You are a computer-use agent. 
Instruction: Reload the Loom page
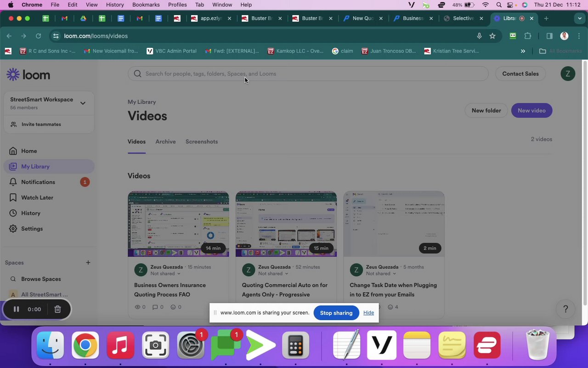point(38,36)
